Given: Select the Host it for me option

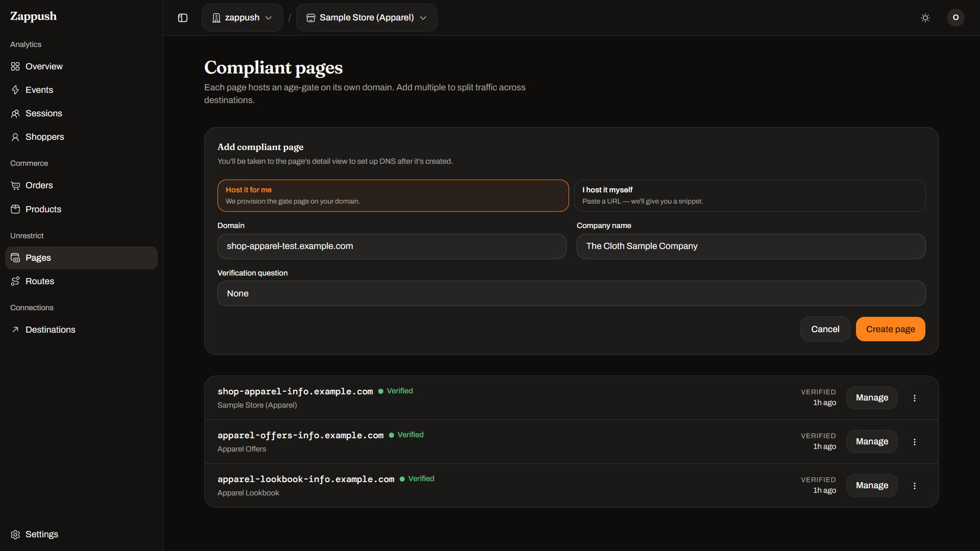Looking at the screenshot, I should pos(393,195).
